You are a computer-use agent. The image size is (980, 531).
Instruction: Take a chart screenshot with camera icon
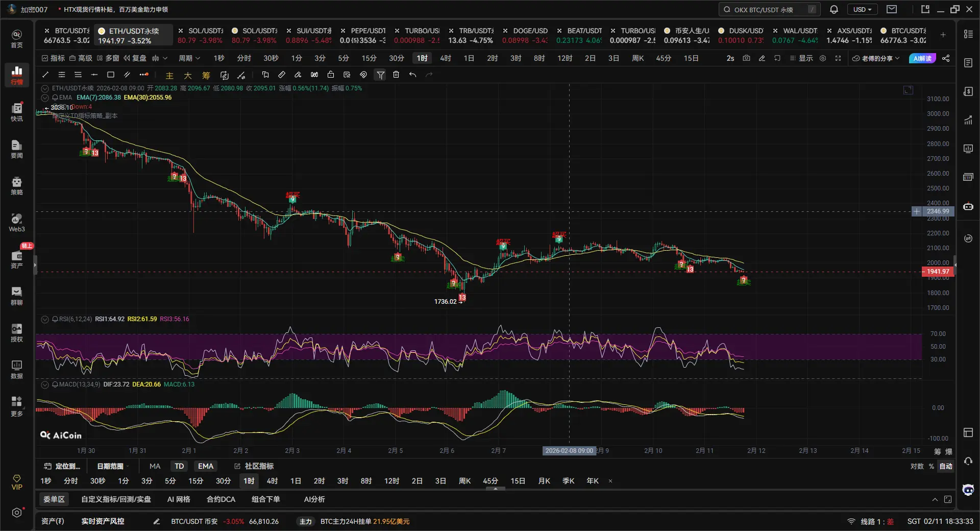point(746,58)
